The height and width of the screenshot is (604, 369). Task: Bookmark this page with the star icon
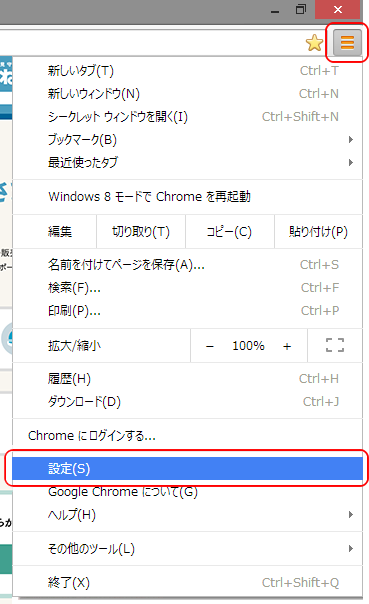[314, 43]
